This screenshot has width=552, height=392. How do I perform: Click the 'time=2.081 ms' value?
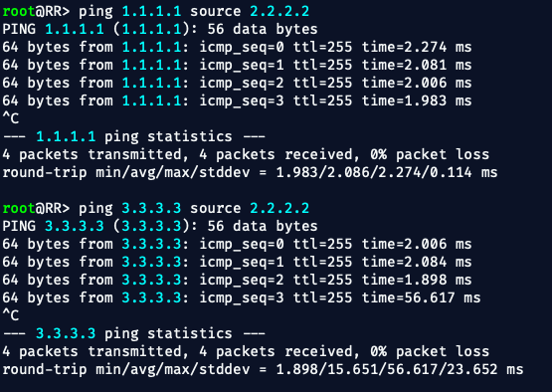coord(417,65)
